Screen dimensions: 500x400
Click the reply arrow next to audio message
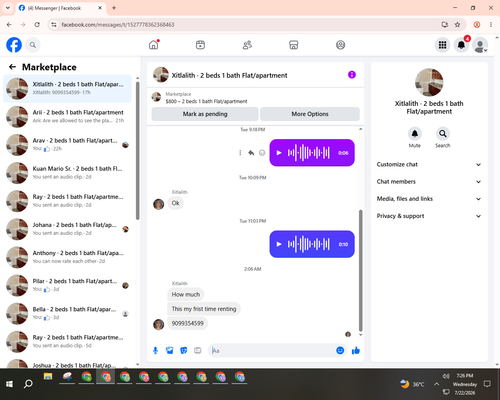point(251,153)
